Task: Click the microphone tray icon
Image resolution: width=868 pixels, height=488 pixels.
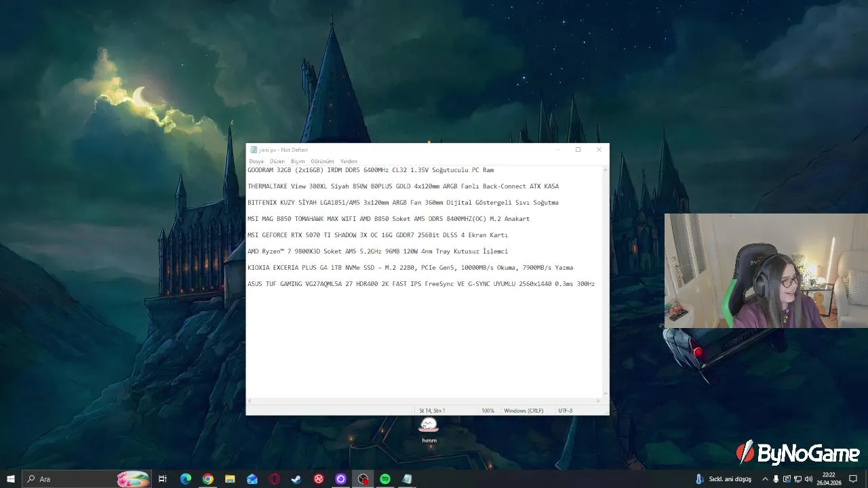Action: click(776, 479)
